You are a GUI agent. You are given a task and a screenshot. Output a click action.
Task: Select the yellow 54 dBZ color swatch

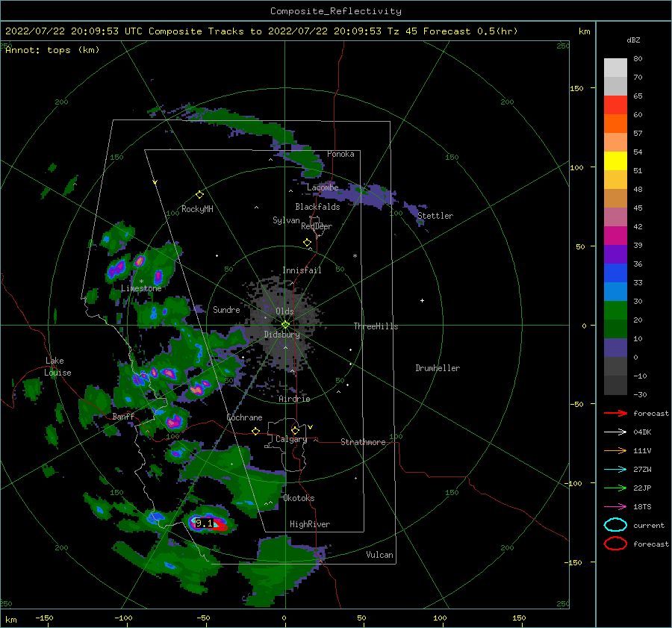point(615,161)
